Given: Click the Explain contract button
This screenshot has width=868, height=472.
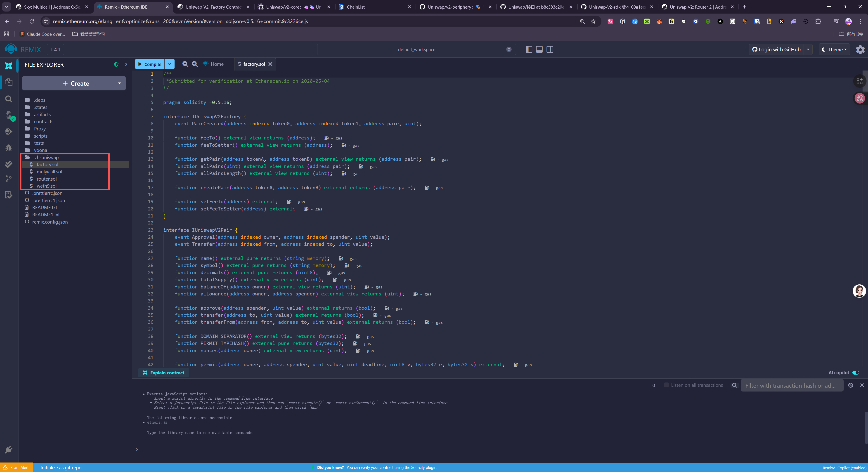Looking at the screenshot, I should pos(163,373).
